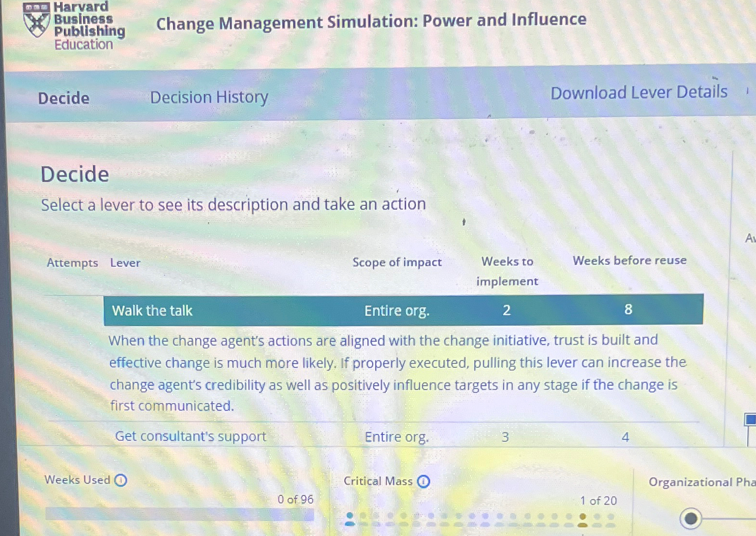This screenshot has height=536, width=756.
Task: Click the Download Lever Details link
Action: click(x=639, y=92)
